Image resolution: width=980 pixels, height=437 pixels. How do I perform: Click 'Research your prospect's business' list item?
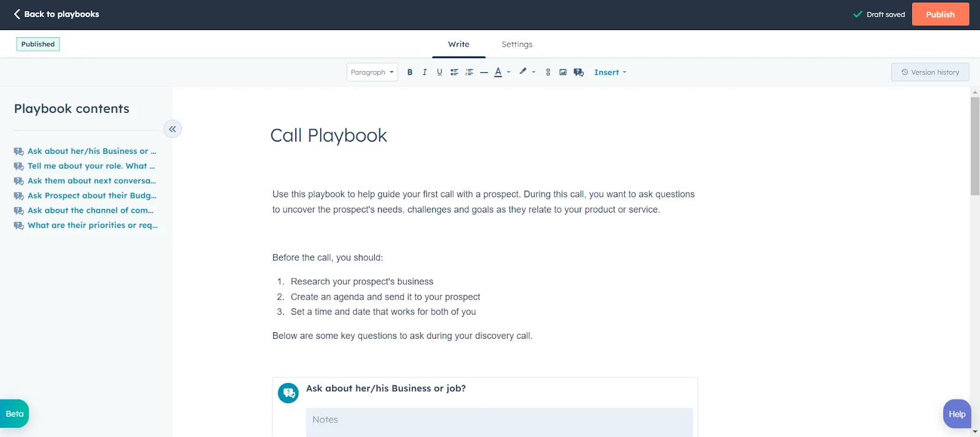(362, 282)
